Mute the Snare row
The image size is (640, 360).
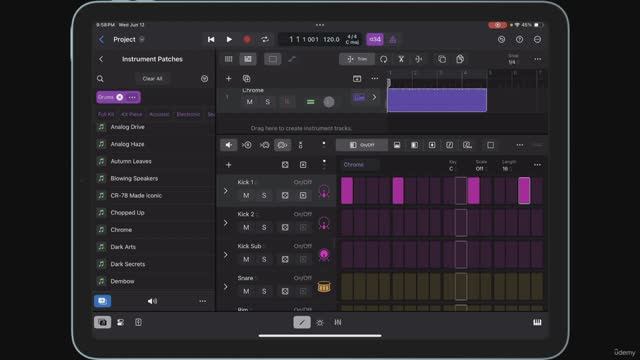246,291
